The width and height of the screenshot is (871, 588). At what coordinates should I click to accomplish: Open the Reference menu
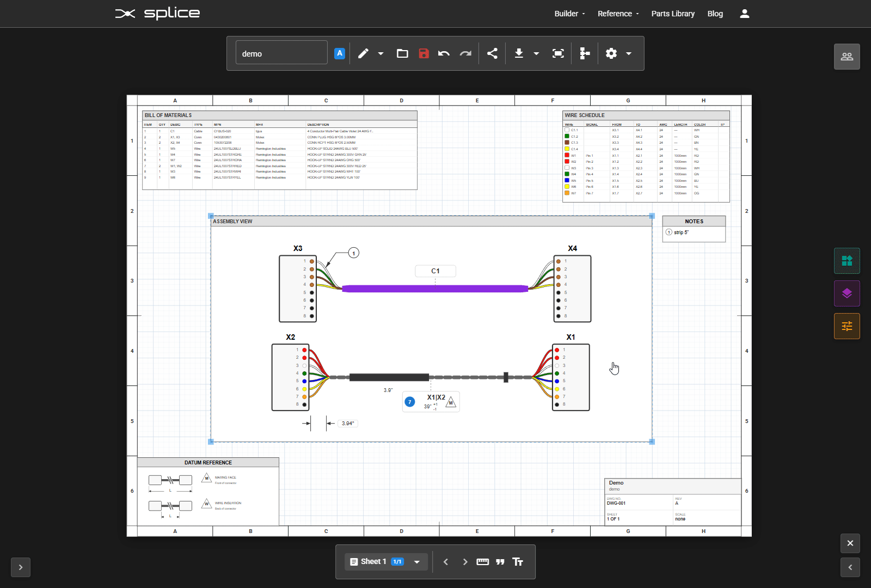pos(615,14)
